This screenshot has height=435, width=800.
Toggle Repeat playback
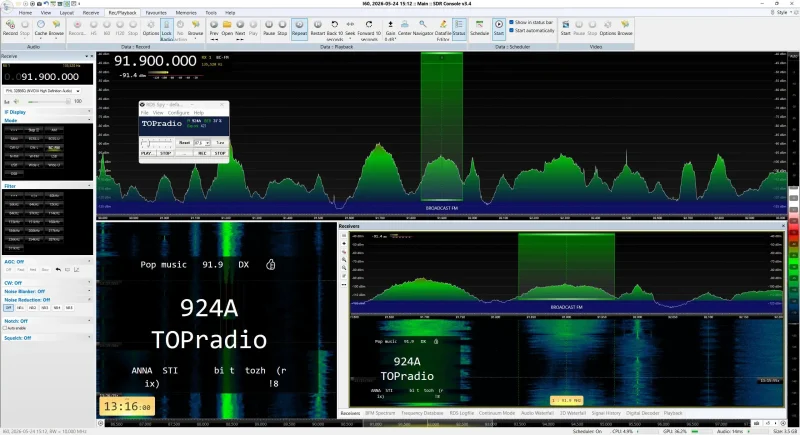[299, 28]
